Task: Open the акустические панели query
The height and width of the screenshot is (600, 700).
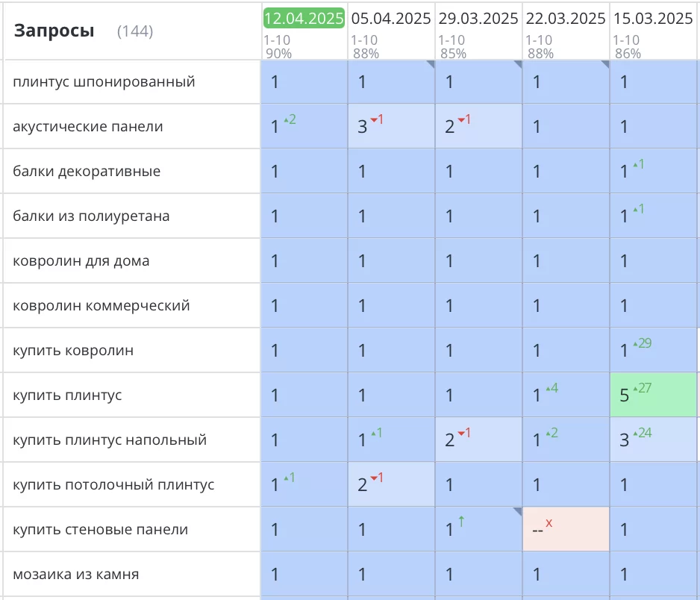Action: click(87, 126)
